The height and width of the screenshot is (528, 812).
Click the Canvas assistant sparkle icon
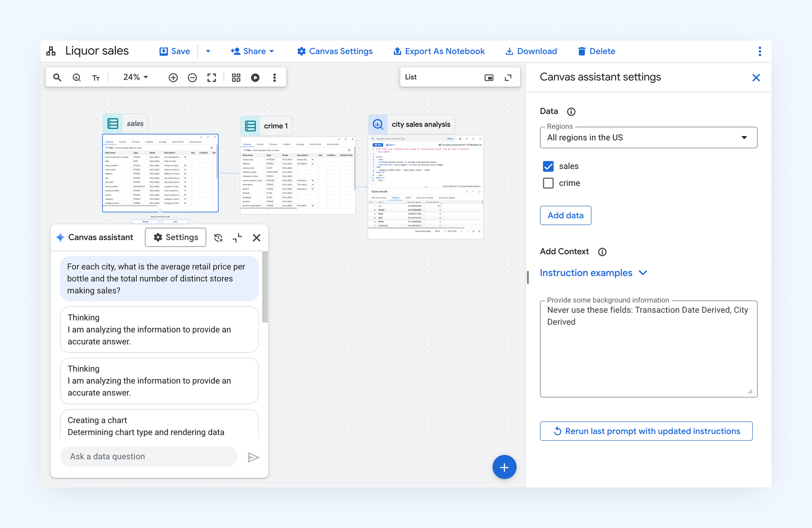click(x=60, y=237)
